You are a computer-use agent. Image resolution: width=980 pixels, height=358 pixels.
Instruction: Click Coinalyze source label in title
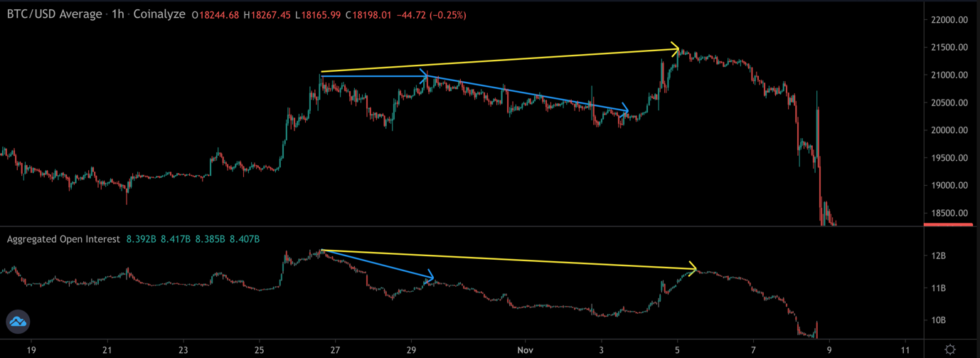(159, 14)
